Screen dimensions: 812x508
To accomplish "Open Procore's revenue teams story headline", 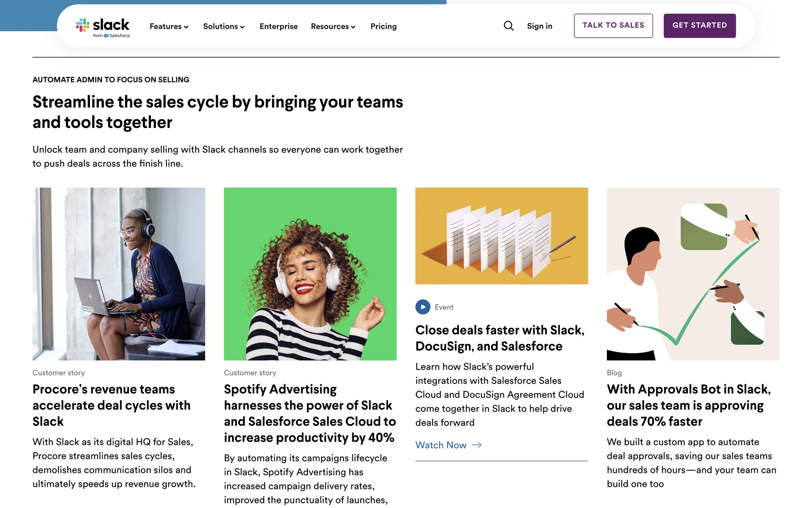I will pyautogui.click(x=111, y=405).
